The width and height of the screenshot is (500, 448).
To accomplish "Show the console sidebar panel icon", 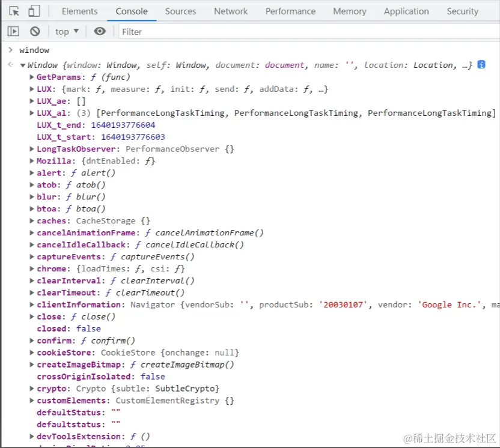I will (x=13, y=31).
